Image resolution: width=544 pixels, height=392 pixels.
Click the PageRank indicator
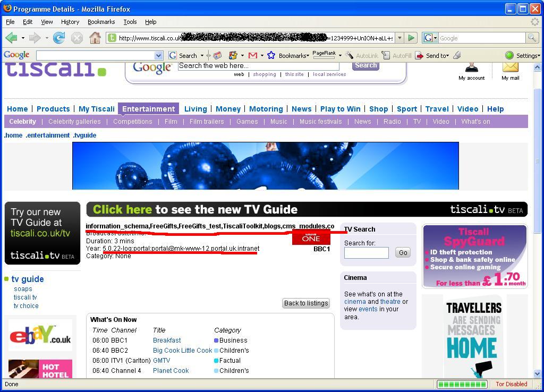(x=324, y=55)
